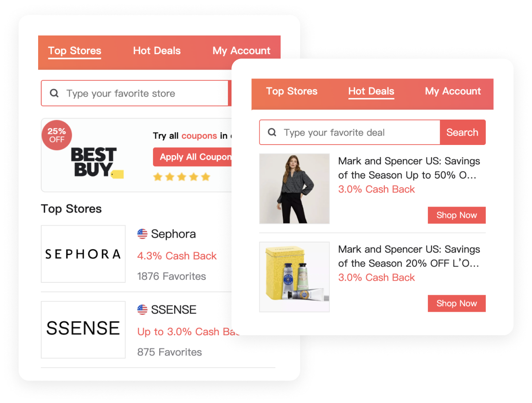
Task: Open the woman in blouse deal image
Action: point(294,188)
